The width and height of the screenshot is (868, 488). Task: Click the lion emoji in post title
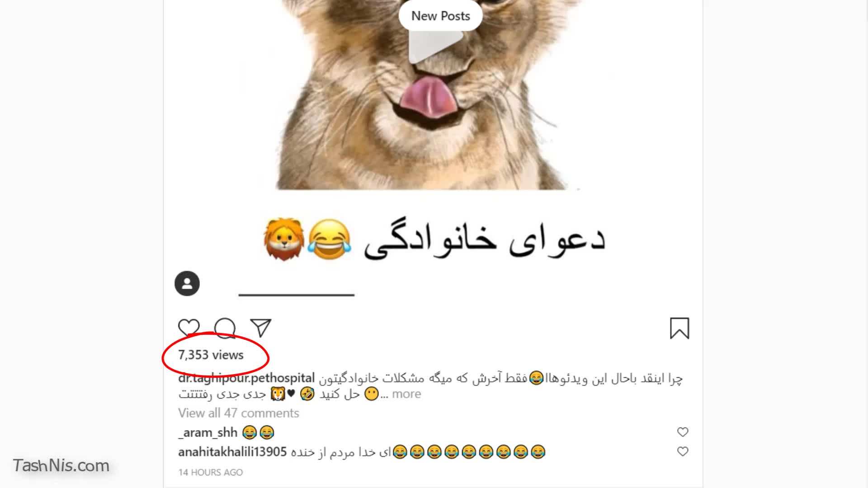click(284, 239)
